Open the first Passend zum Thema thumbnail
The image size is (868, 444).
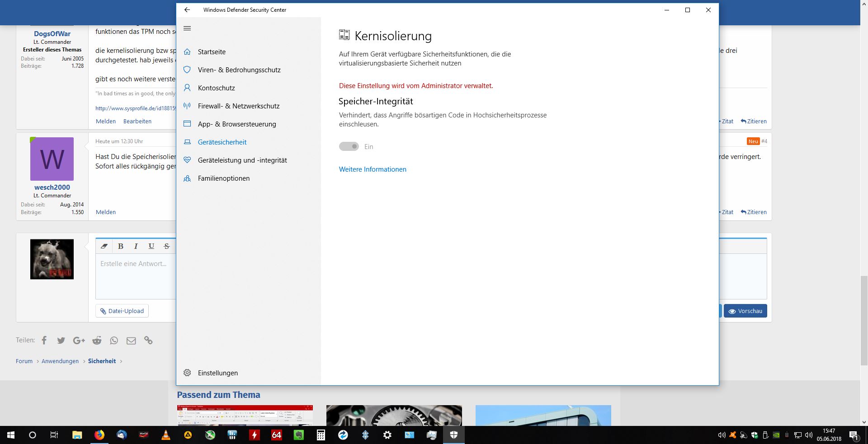[245, 416]
